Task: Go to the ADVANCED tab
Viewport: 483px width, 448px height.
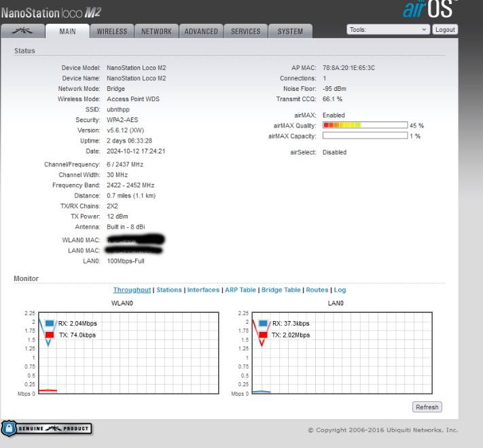Action: click(x=202, y=31)
